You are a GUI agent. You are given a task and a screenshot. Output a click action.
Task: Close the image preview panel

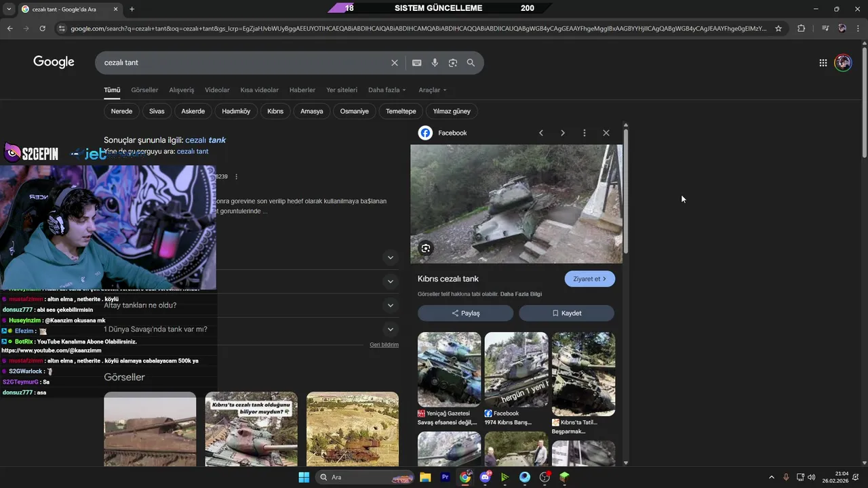[606, 133]
